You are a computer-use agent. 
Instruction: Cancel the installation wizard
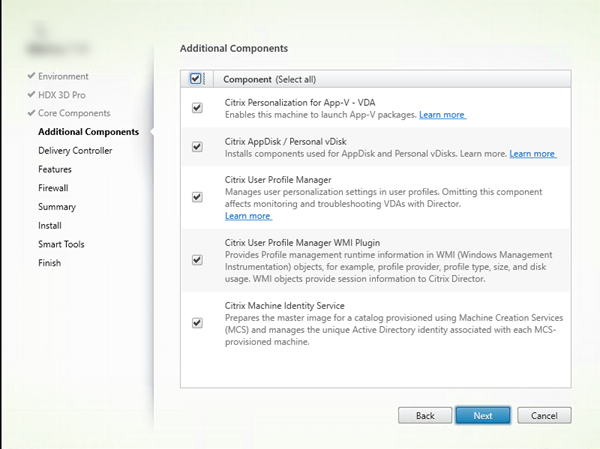click(x=544, y=415)
